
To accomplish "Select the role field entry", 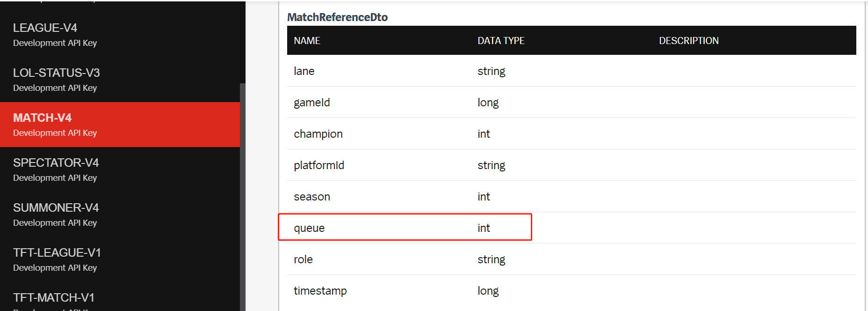I will [x=303, y=259].
